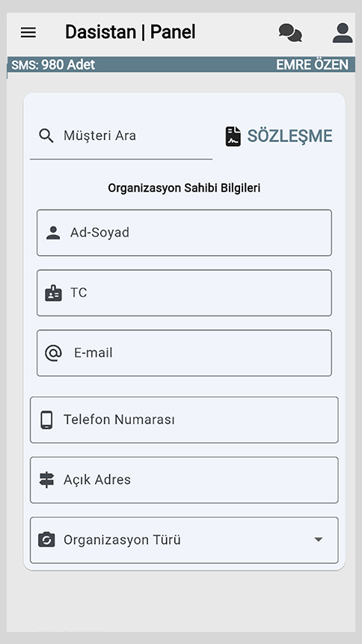This screenshot has width=362, height=644.
Task: Open the Organizasyon Türü selection box
Action: [x=184, y=540]
